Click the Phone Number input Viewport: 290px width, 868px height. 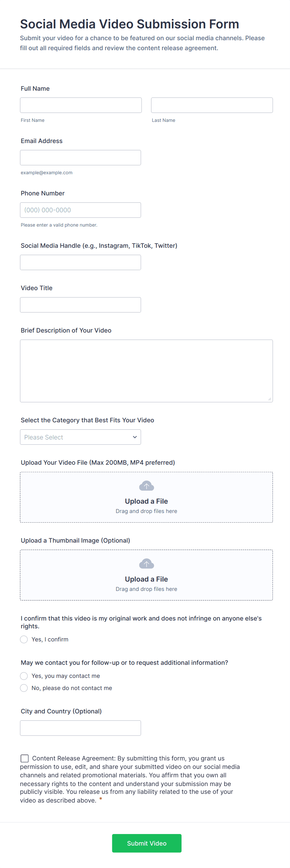point(80,210)
